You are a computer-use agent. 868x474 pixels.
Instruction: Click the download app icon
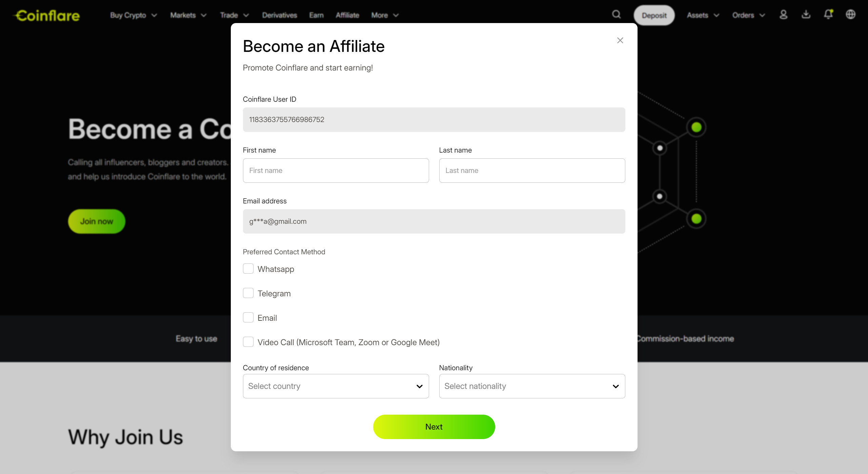coord(806,15)
